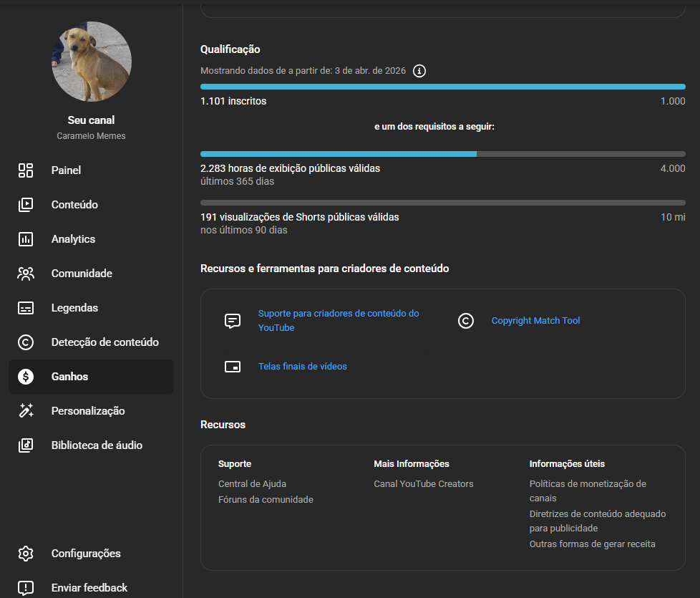Open Central de Ajuda link

click(252, 484)
